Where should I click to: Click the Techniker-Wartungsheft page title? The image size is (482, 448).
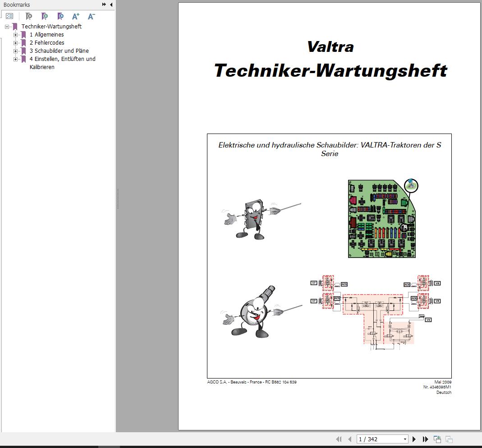(x=331, y=70)
